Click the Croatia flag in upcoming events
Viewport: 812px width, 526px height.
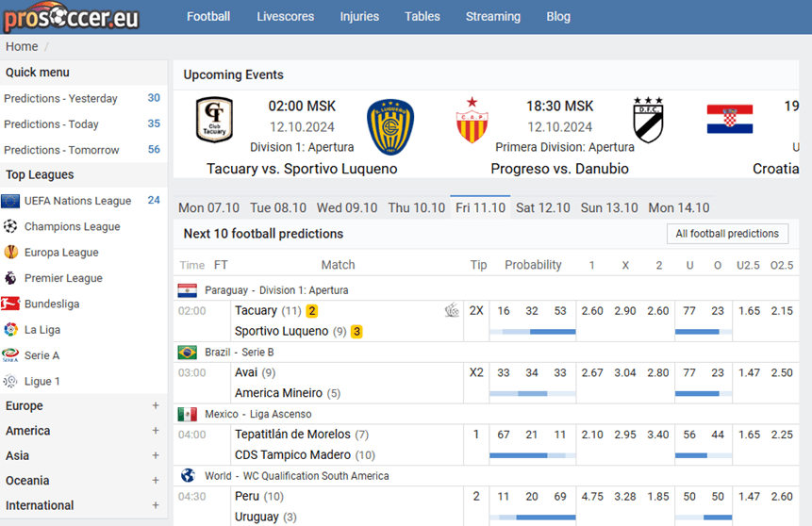click(x=730, y=119)
